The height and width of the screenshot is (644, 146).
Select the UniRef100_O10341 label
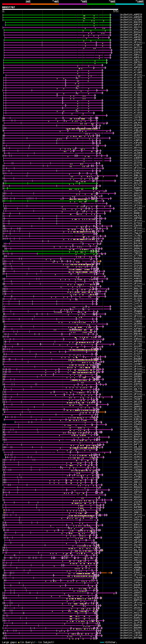coord(131,90)
